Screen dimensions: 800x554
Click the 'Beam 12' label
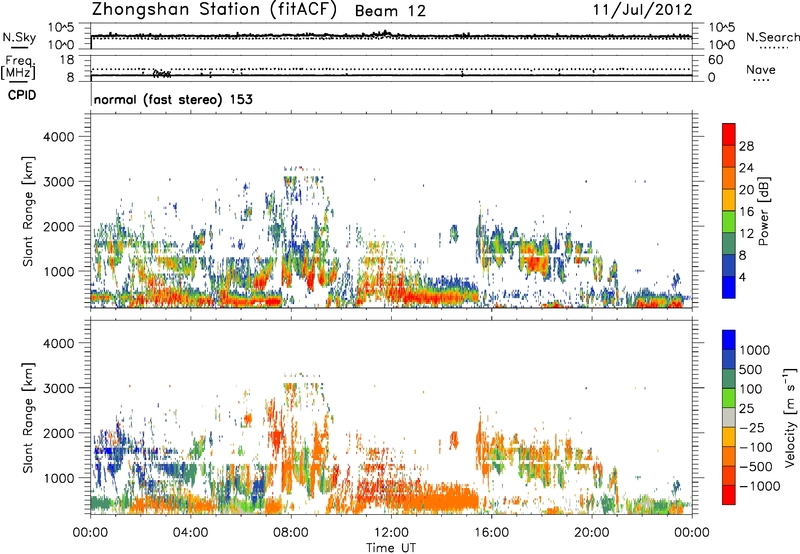click(x=390, y=11)
